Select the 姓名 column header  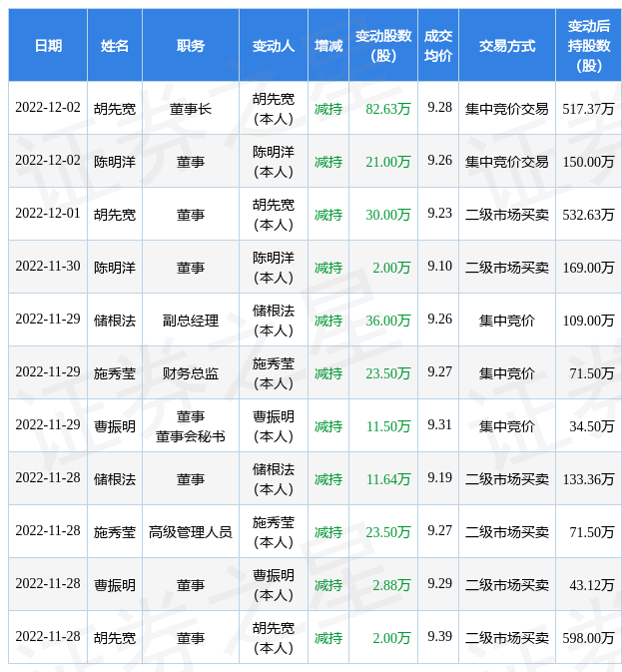coord(115,45)
